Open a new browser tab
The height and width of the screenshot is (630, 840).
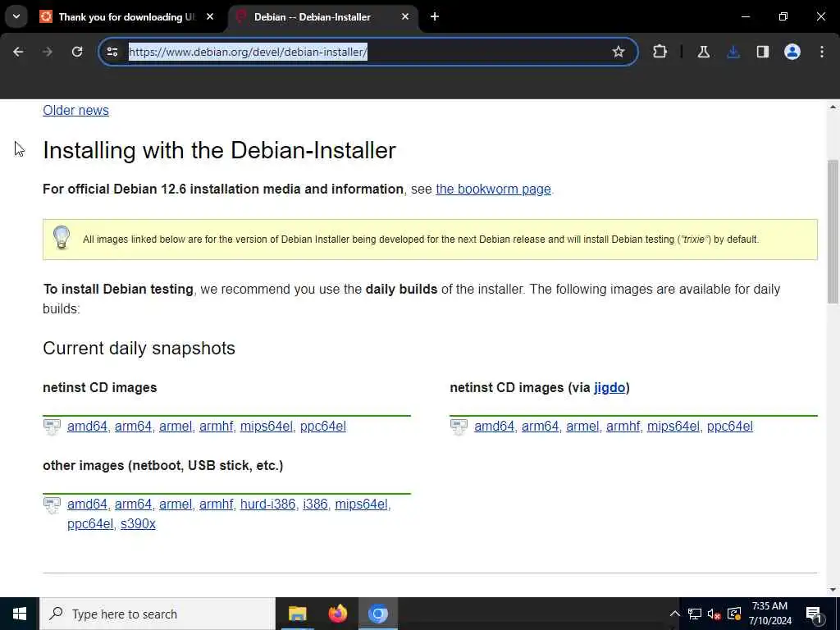435,16
